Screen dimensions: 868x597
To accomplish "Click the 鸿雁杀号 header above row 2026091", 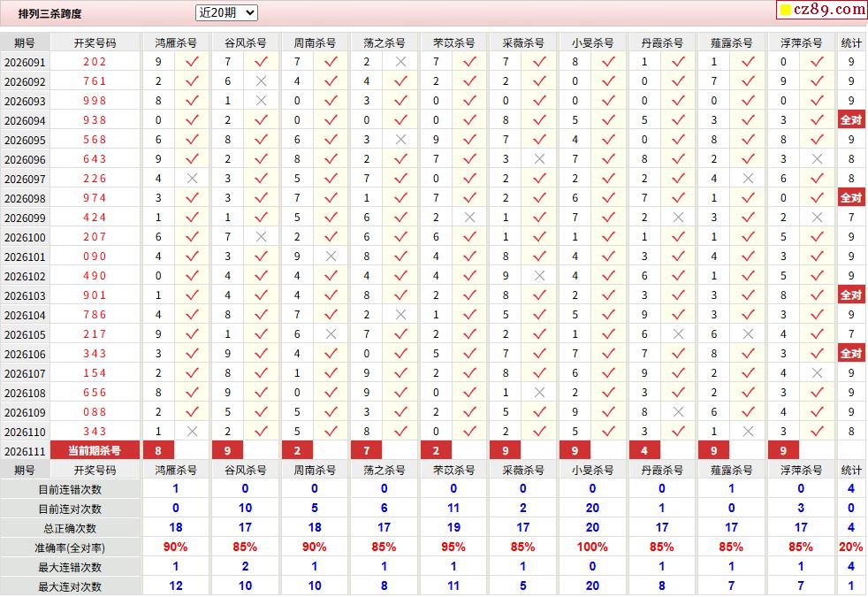I will pyautogui.click(x=176, y=42).
